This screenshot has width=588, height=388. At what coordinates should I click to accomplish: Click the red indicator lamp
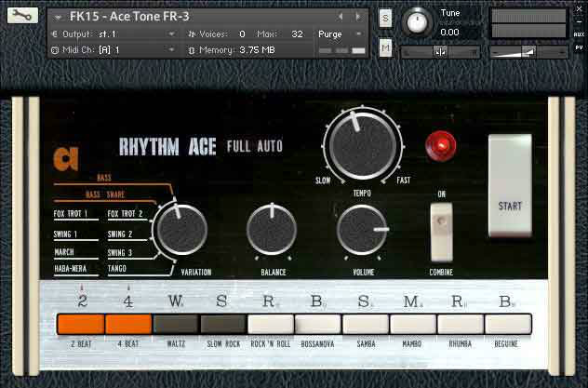pos(441,145)
